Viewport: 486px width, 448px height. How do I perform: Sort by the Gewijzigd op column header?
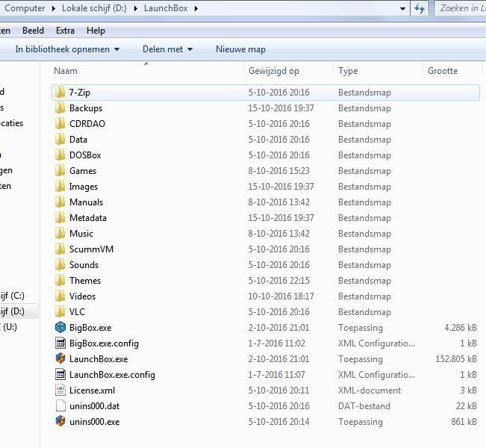pos(288,71)
